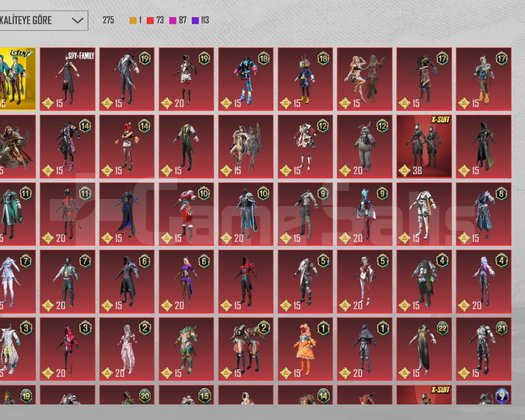
Task: Pick the orange dress outfit with level 1
Action: (305, 349)
